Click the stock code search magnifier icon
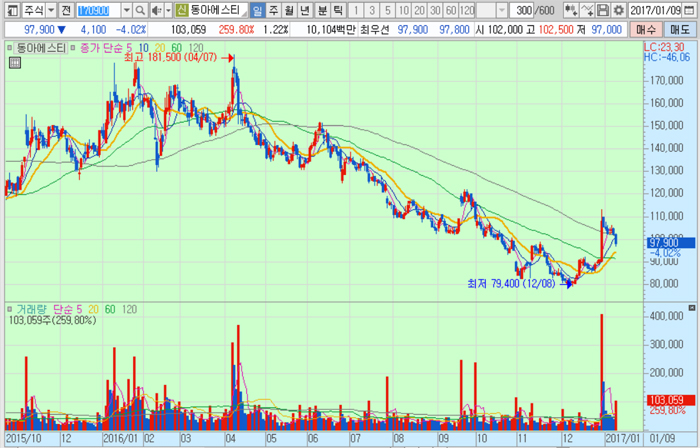 click(140, 10)
